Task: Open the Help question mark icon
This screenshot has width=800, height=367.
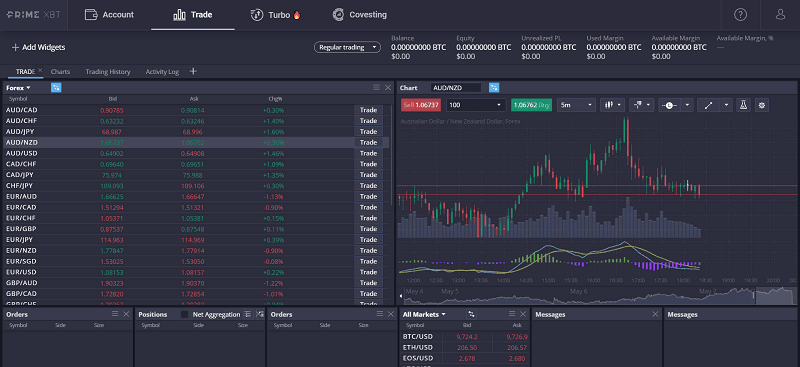Action: tap(740, 15)
